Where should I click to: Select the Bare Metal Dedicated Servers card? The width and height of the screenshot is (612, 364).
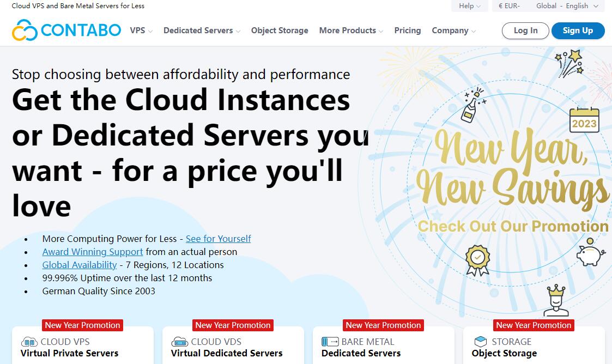click(x=384, y=345)
